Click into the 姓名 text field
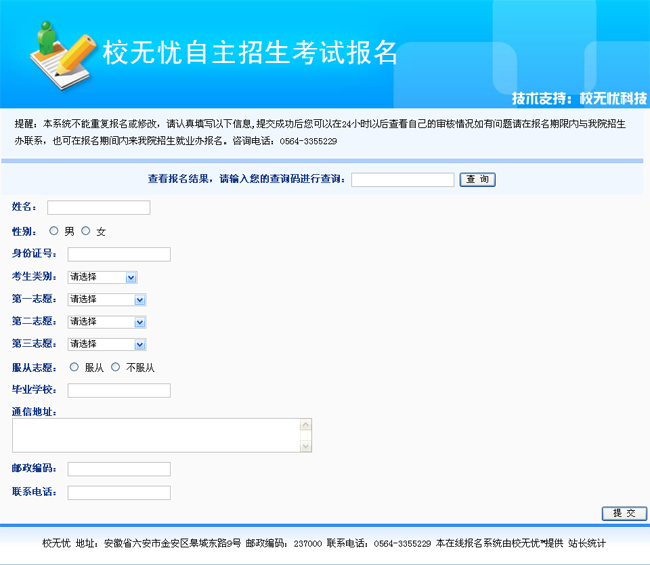650x565 pixels. click(99, 208)
